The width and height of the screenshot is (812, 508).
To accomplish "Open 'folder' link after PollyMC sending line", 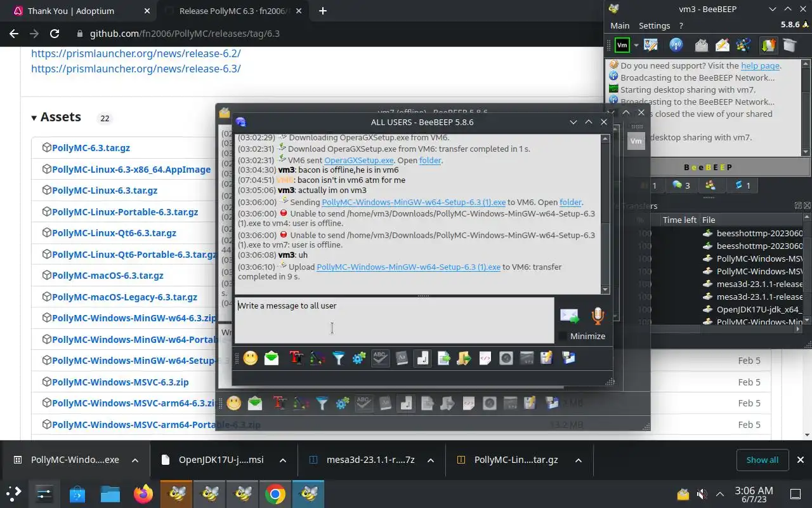I will click(x=570, y=202).
